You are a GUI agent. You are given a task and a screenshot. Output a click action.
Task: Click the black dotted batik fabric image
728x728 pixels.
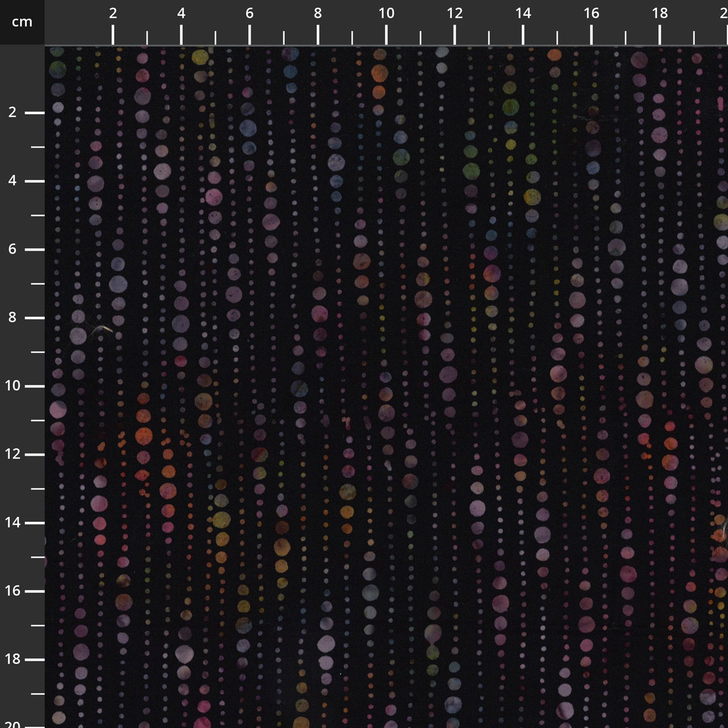386,386
